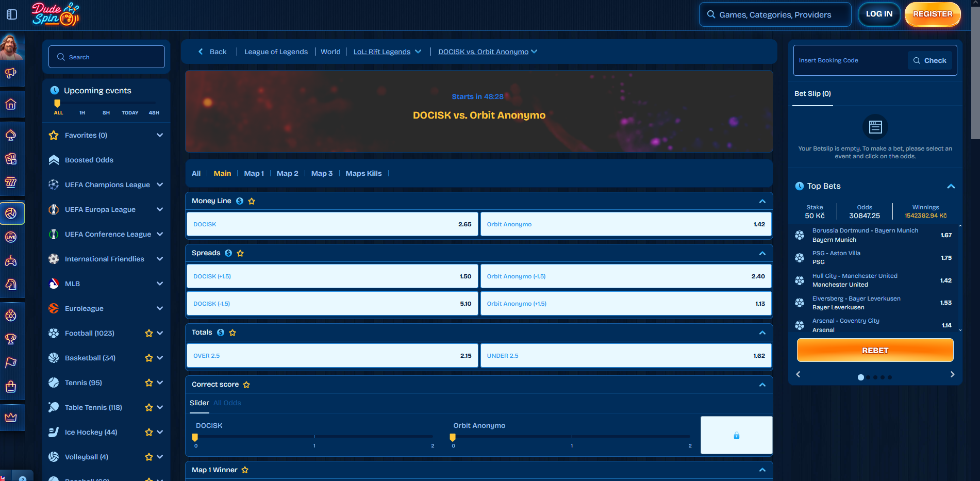The height and width of the screenshot is (481, 980).
Task: Open the DudeSpin logo home page
Action: 55,14
